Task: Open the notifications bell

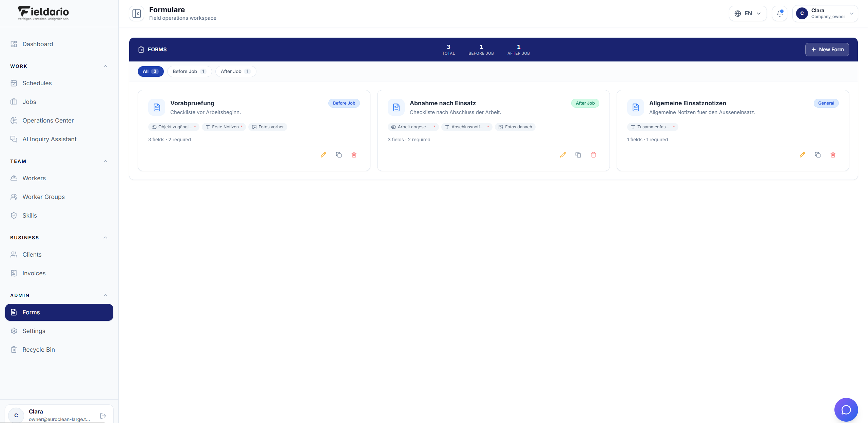Action: coord(779,14)
